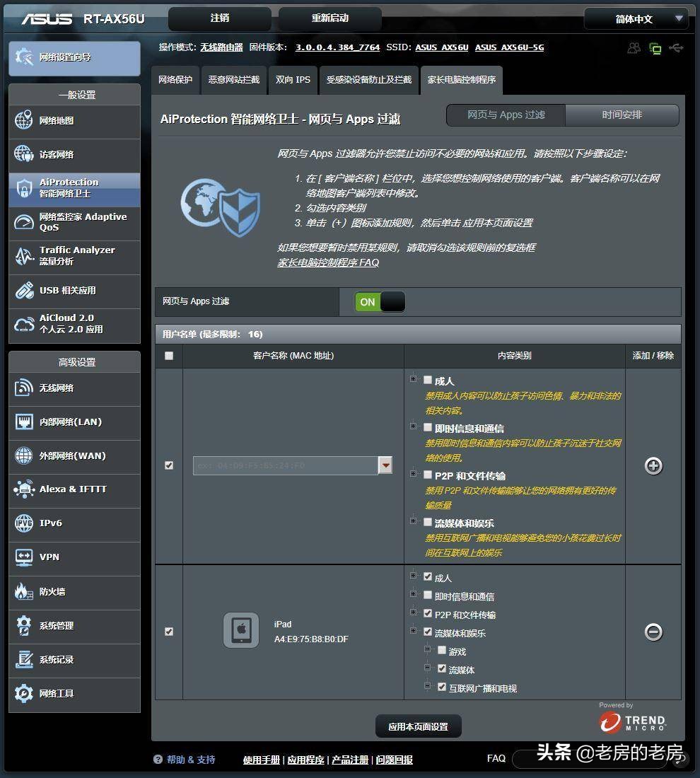Click the 重新启动 reboot button
700x778 pixels.
330,18
